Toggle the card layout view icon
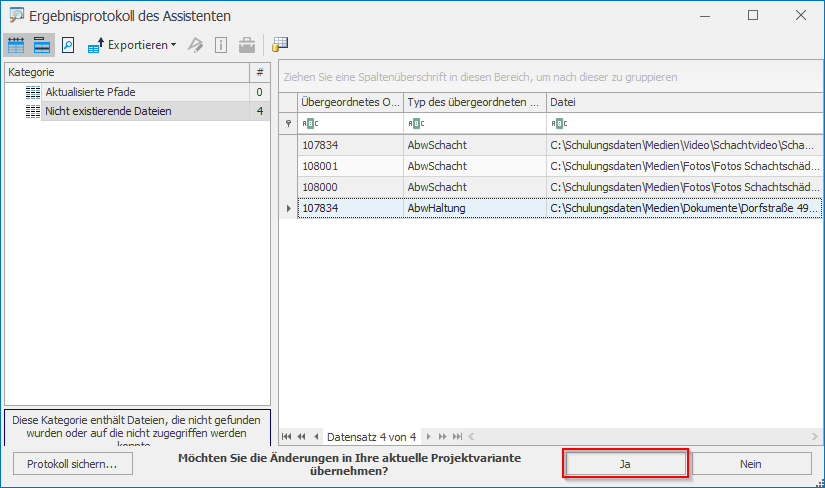The image size is (825, 488). pos(41,45)
